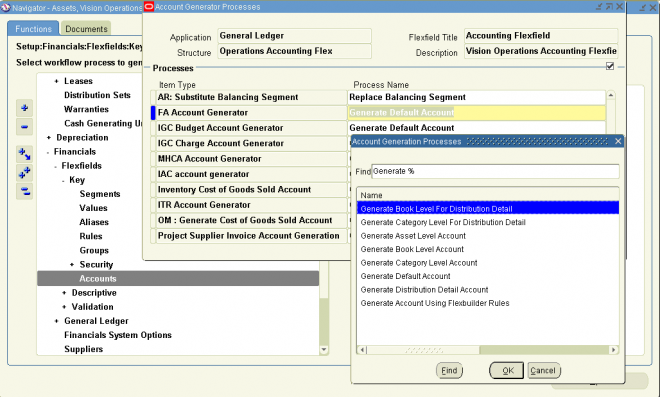Collapse the Financials tree node

click(x=48, y=152)
